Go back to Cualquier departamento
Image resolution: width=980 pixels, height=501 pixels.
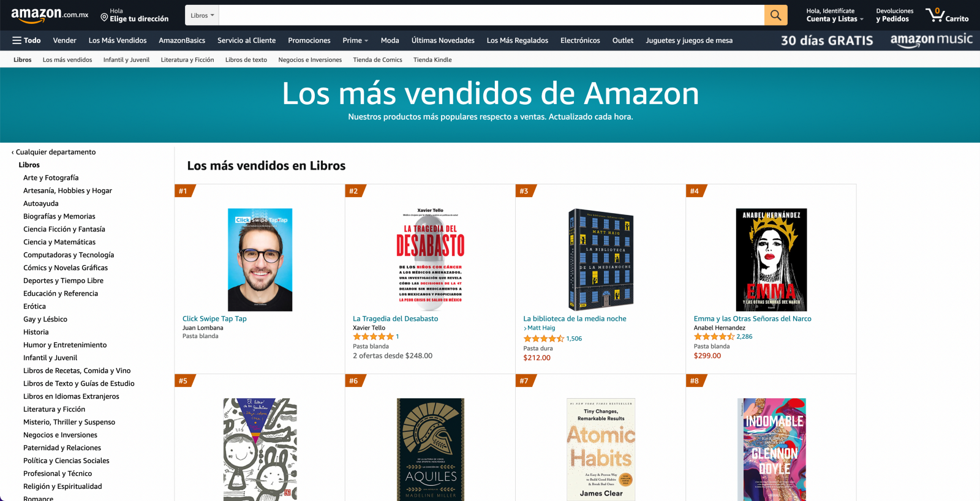click(53, 152)
